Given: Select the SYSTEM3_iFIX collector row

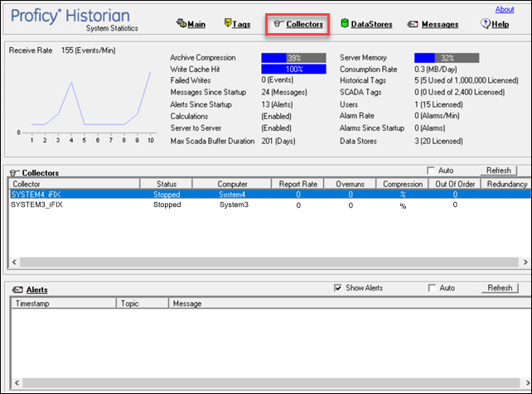Looking at the screenshot, I should 270,205.
